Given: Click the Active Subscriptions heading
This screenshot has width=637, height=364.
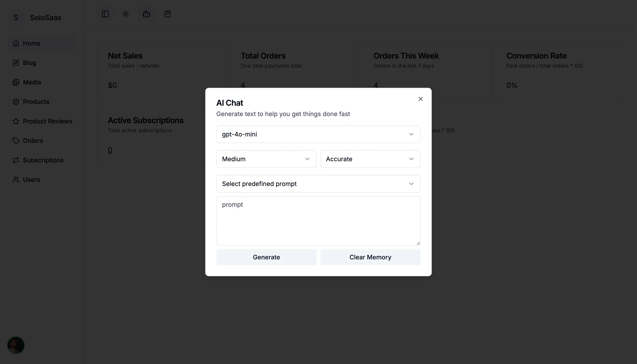Looking at the screenshot, I should click(146, 120).
